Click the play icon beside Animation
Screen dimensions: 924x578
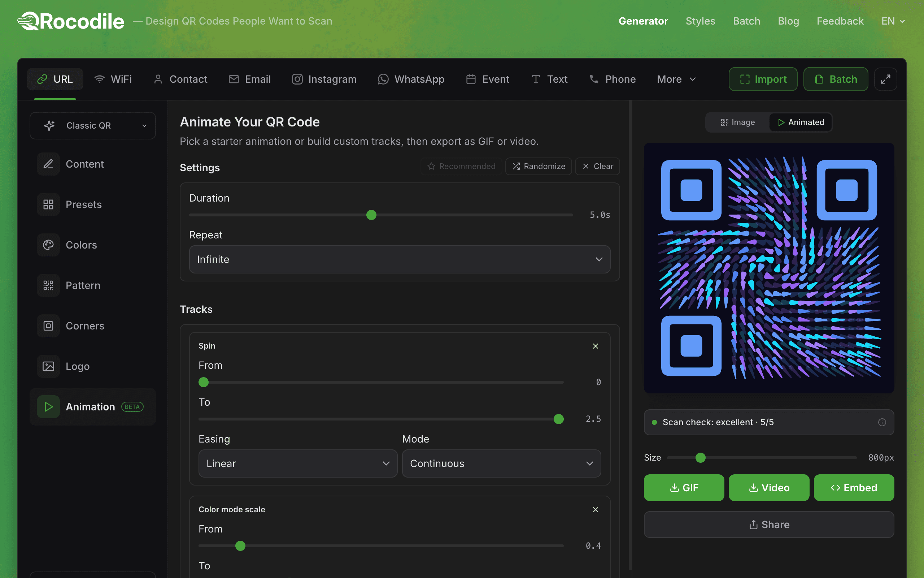[48, 407]
